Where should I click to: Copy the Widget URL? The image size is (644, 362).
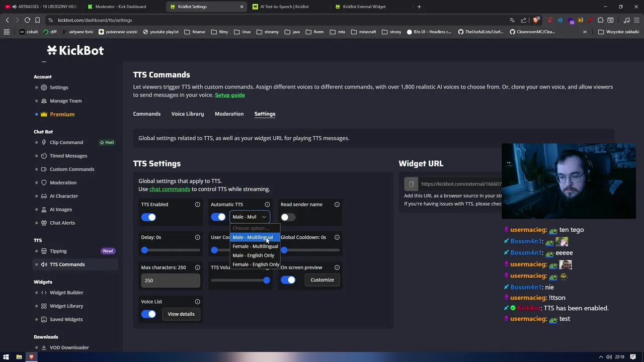(x=411, y=184)
